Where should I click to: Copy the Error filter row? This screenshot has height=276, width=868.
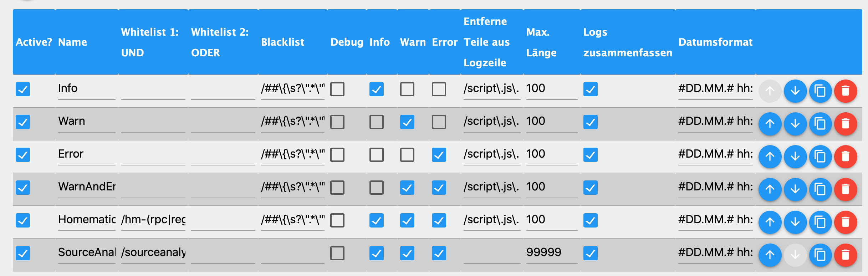(821, 157)
